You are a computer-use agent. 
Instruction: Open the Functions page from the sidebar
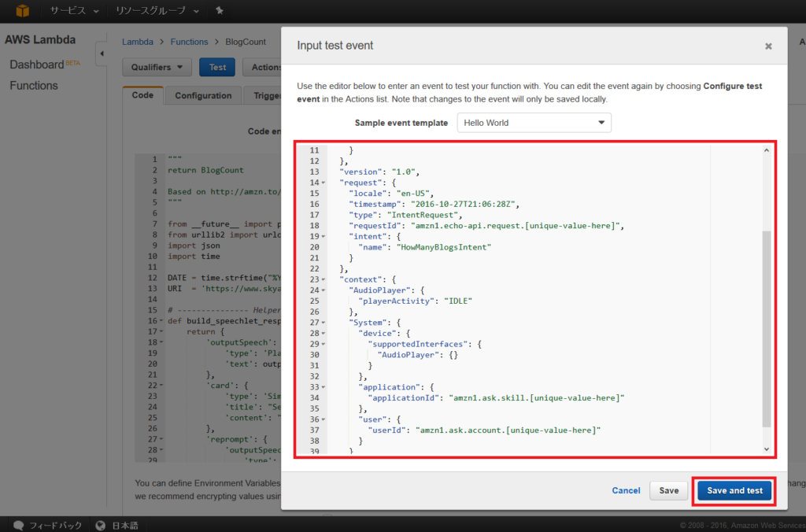(35, 85)
